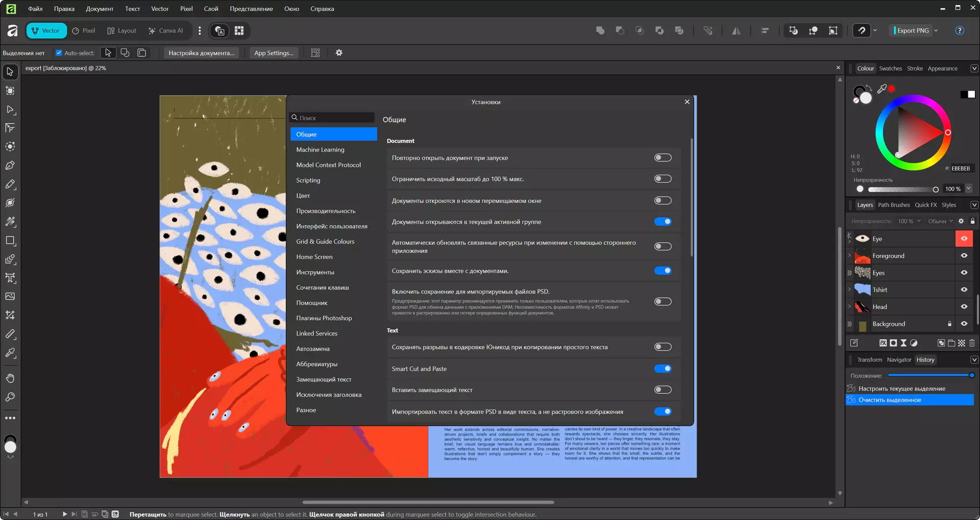Select the Place Image tool
This screenshot has width=980, height=520.
tap(10, 296)
